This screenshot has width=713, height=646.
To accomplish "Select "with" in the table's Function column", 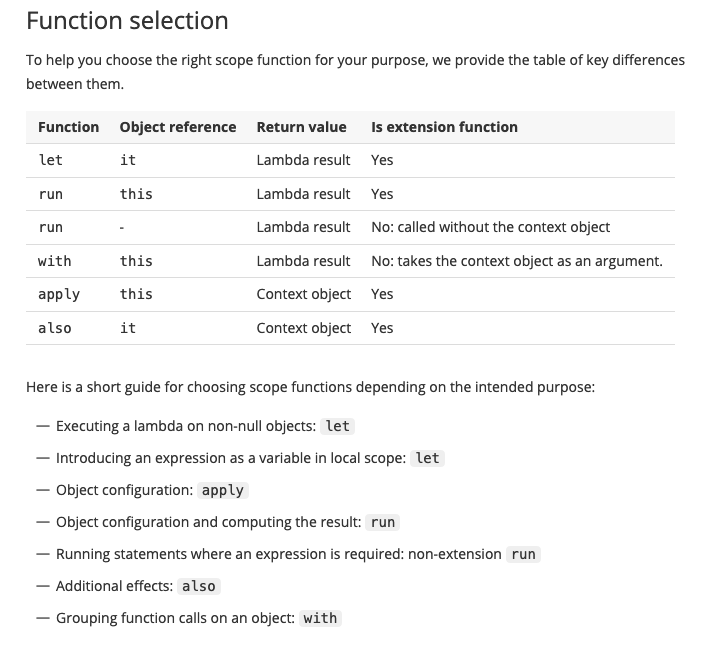I will tap(54, 261).
